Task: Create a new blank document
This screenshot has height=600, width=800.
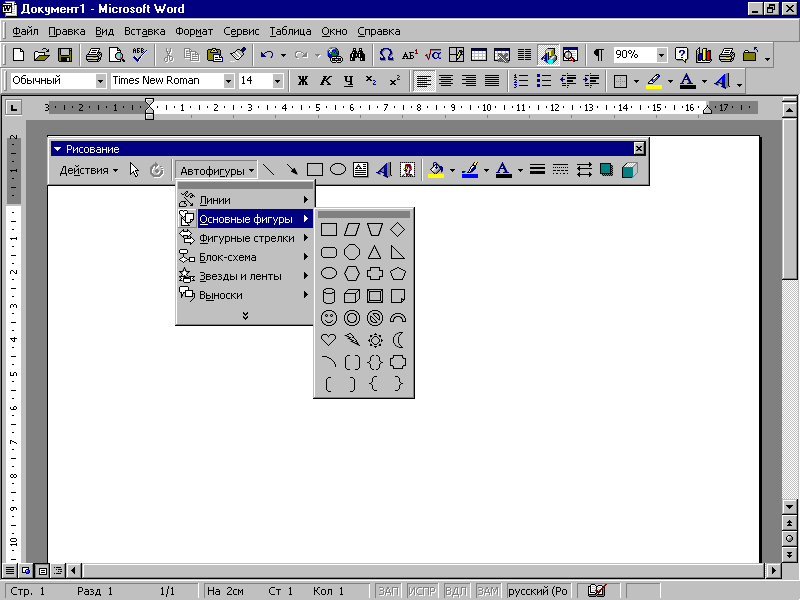Action: point(18,55)
